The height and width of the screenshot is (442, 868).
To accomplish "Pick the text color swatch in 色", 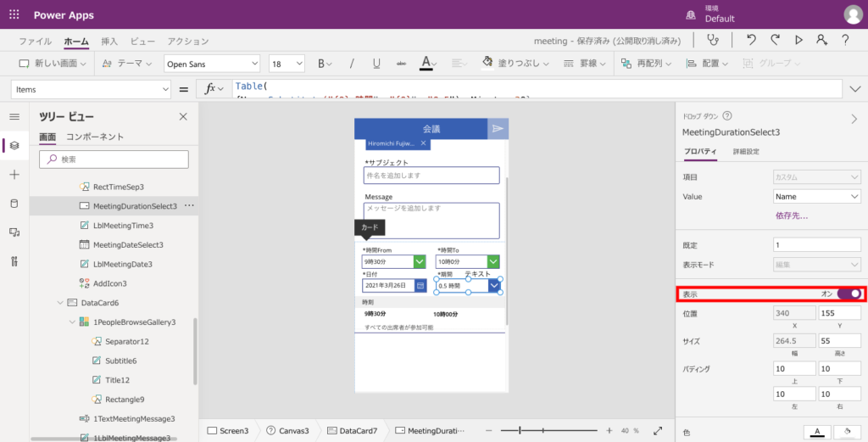I will click(817, 432).
